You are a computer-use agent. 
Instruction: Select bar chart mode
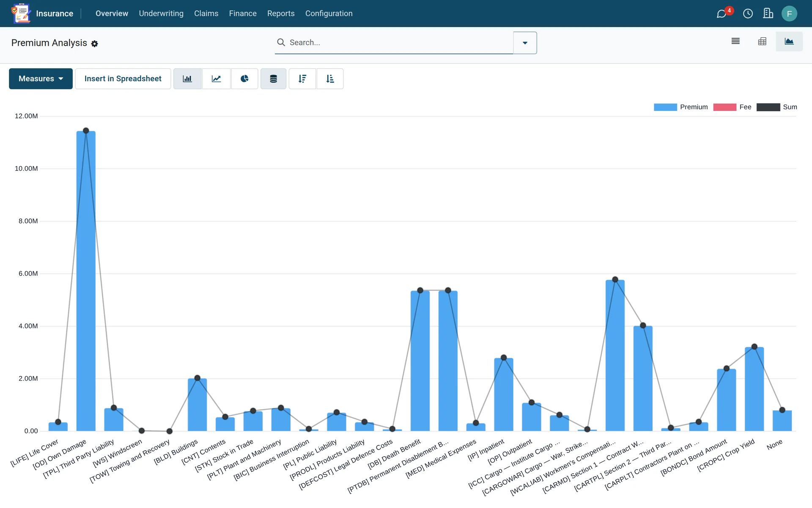pyautogui.click(x=187, y=79)
